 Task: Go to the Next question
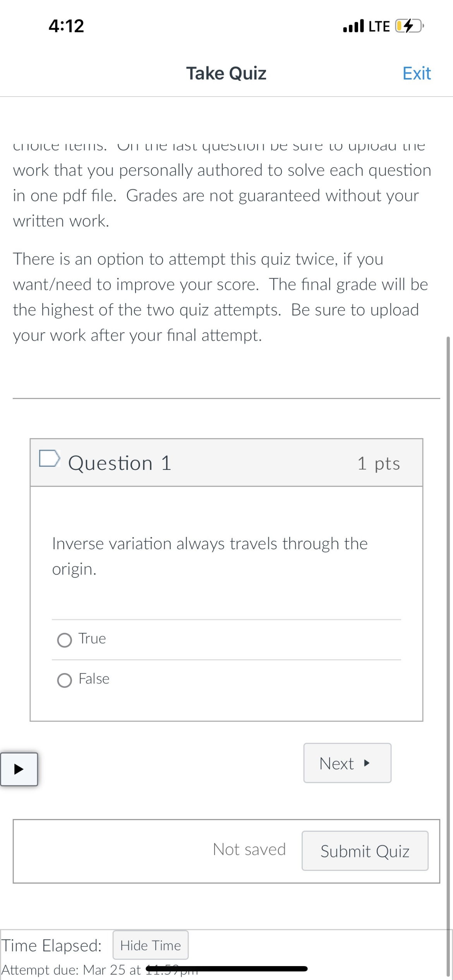[x=347, y=763]
